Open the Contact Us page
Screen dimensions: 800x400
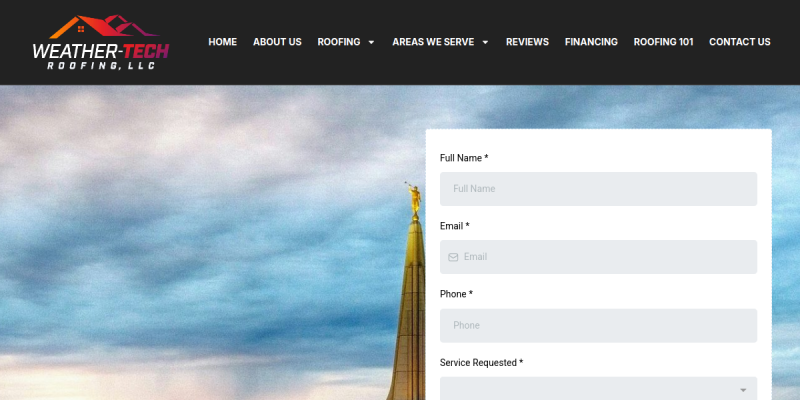tap(740, 42)
